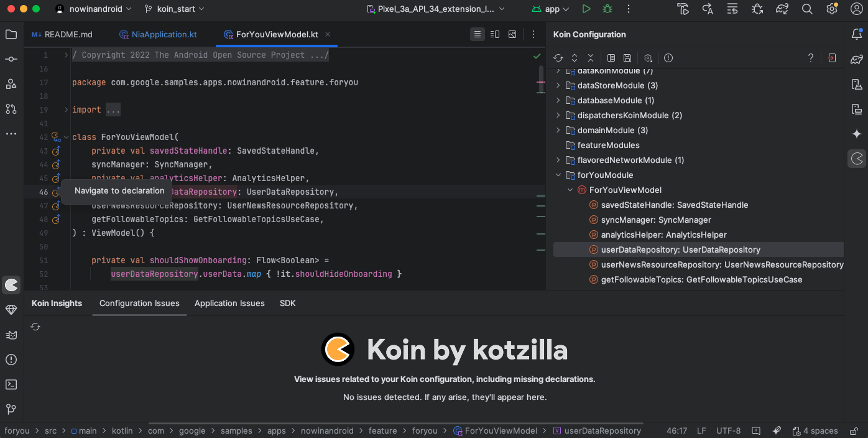Click ForYouViewModel in the breadcrumb bar
The height and width of the screenshot is (438, 868).
click(x=501, y=431)
